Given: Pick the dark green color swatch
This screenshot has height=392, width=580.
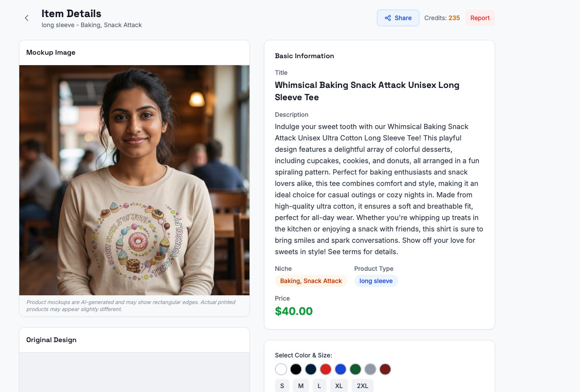Looking at the screenshot, I should point(355,369).
